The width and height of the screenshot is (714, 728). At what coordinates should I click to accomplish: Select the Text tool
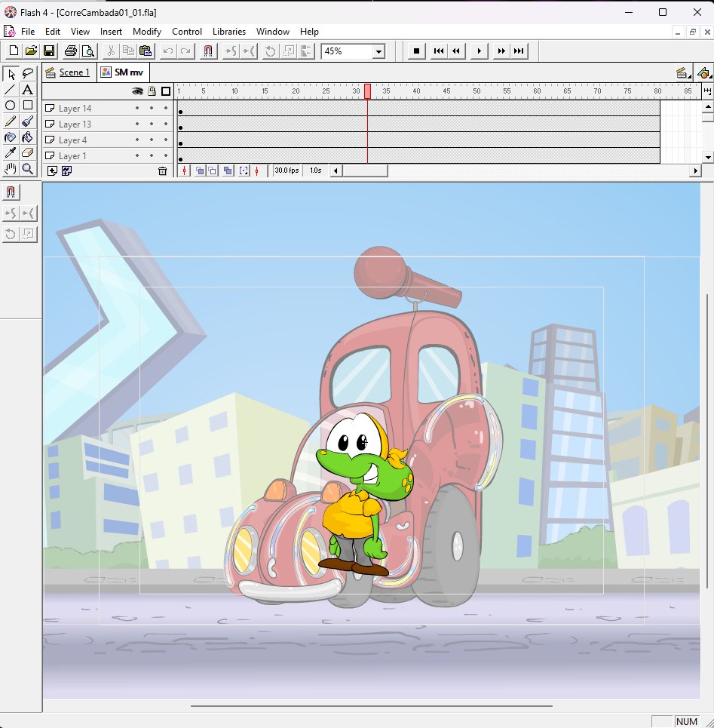click(28, 90)
